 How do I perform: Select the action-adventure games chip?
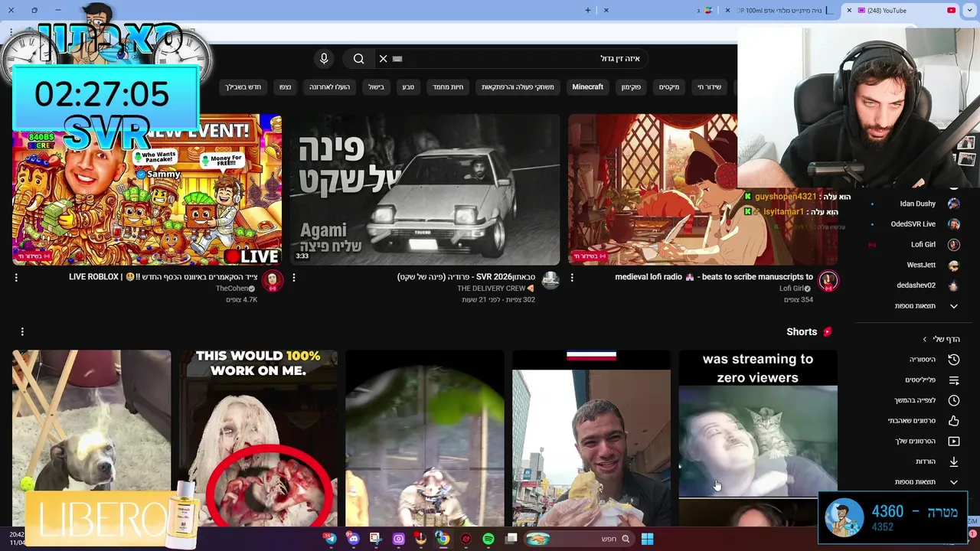[x=518, y=87]
